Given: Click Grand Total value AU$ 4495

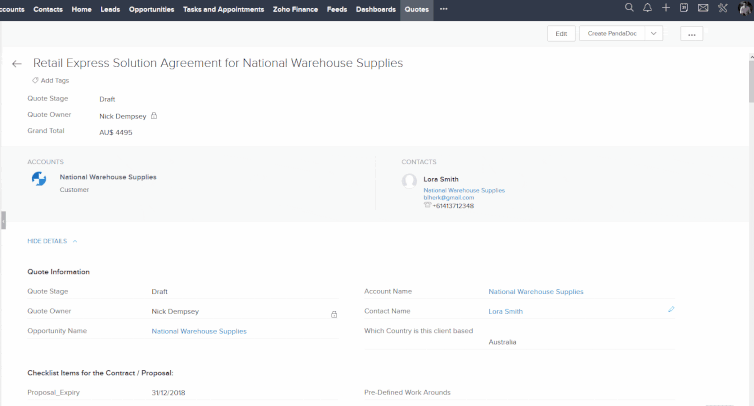Looking at the screenshot, I should 116,132.
